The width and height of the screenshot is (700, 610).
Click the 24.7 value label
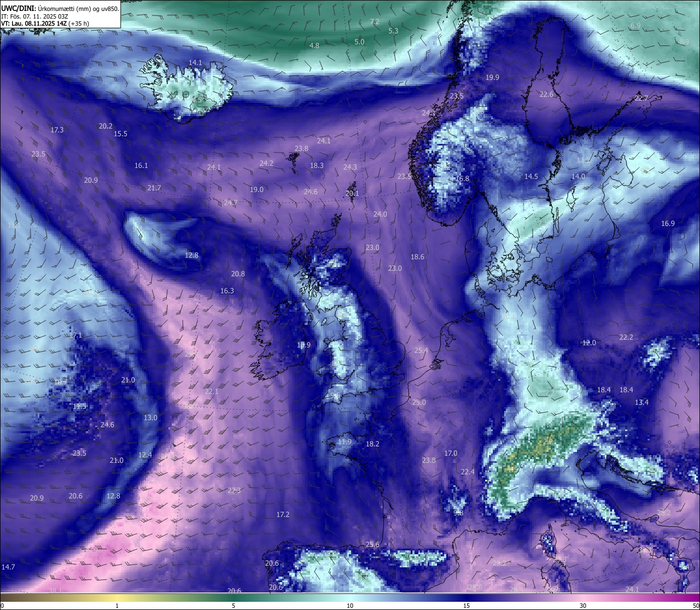pos(231,203)
